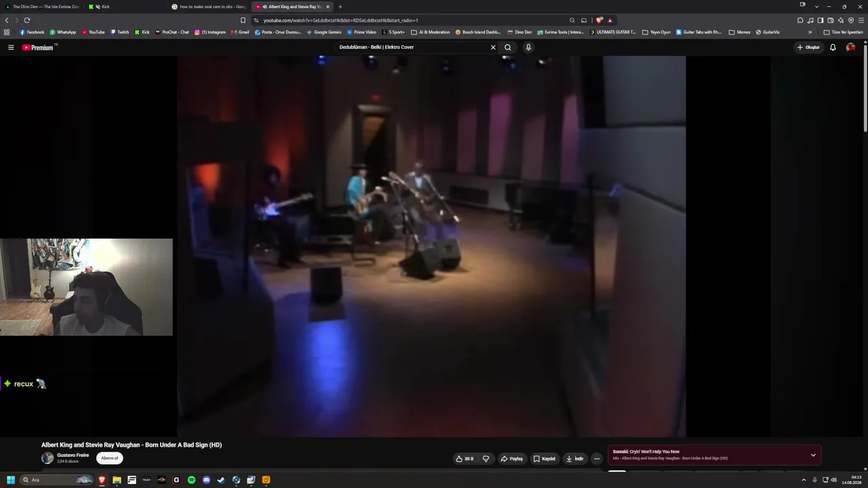Open File Explorer from the taskbar
Image resolution: width=868 pixels, height=488 pixels.
(x=117, y=480)
